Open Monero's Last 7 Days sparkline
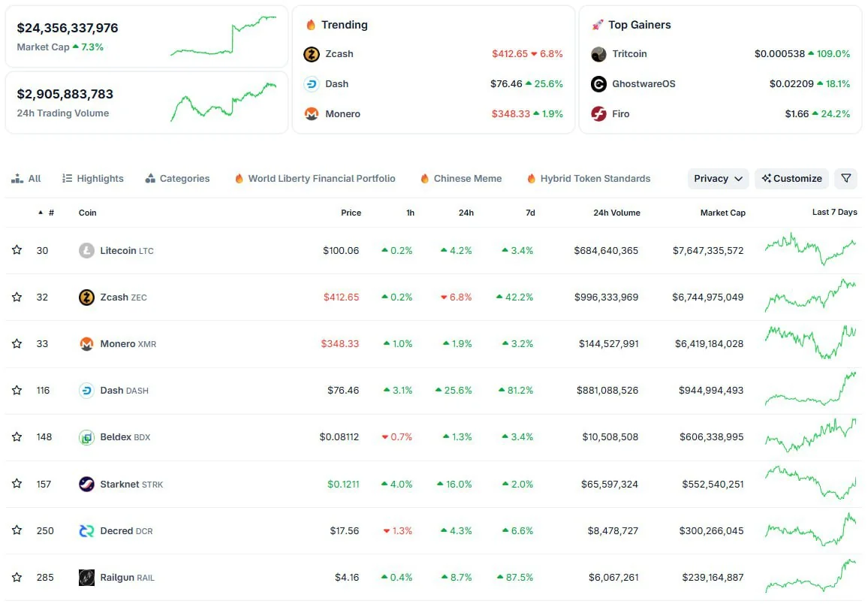Viewport: 868px width, 604px height. coord(810,343)
